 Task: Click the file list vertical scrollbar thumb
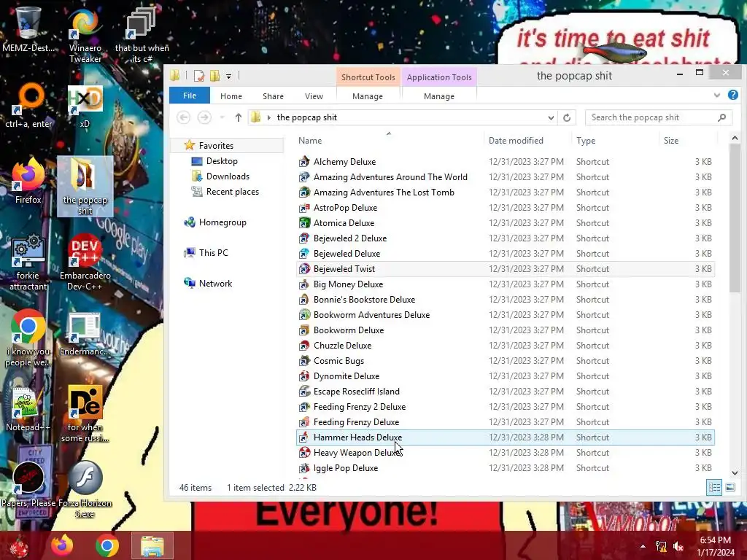coord(735,218)
